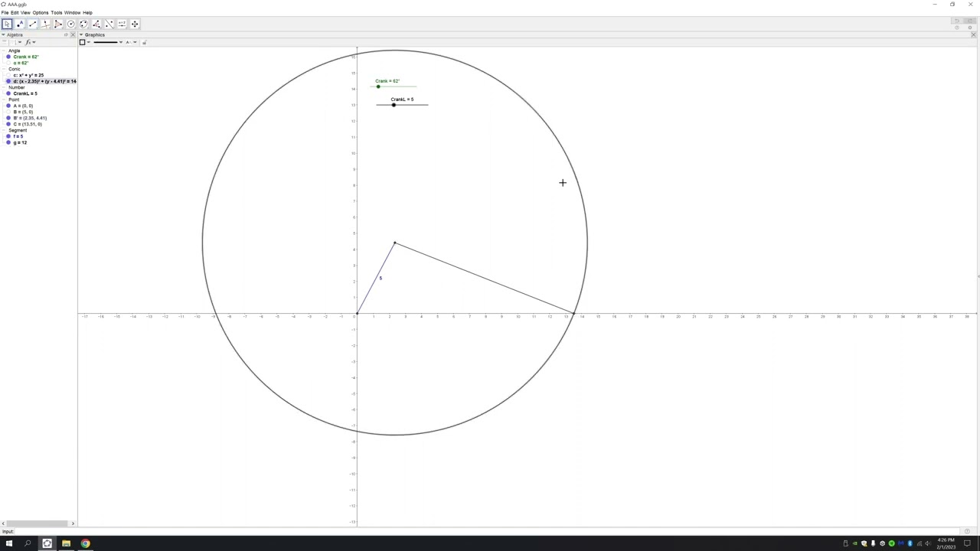Click Algebra panel horizontal scrollbar right arrow
The width and height of the screenshot is (980, 551).
[73, 523]
